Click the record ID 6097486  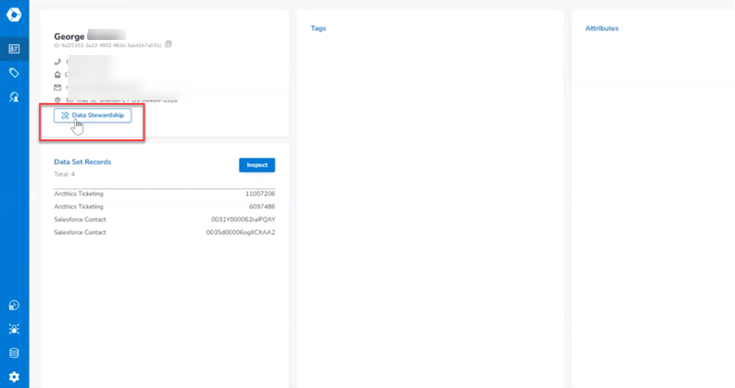262,207
